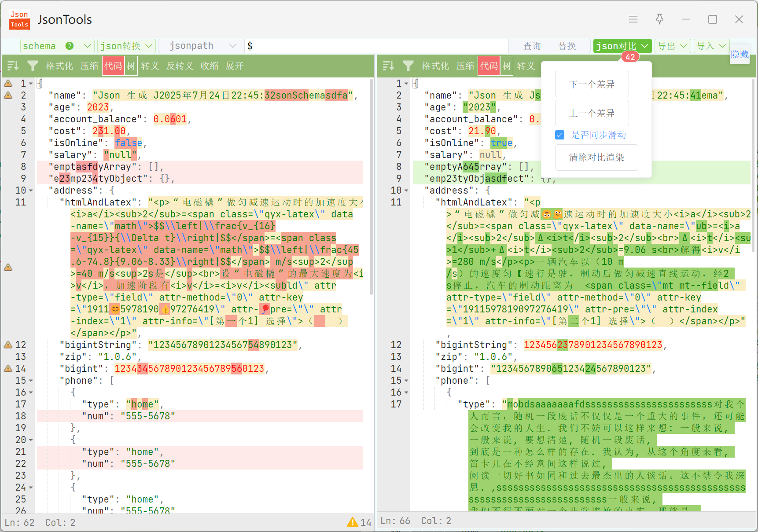Click 清除对比渲染 button
This screenshot has width=758, height=532.
click(x=596, y=158)
